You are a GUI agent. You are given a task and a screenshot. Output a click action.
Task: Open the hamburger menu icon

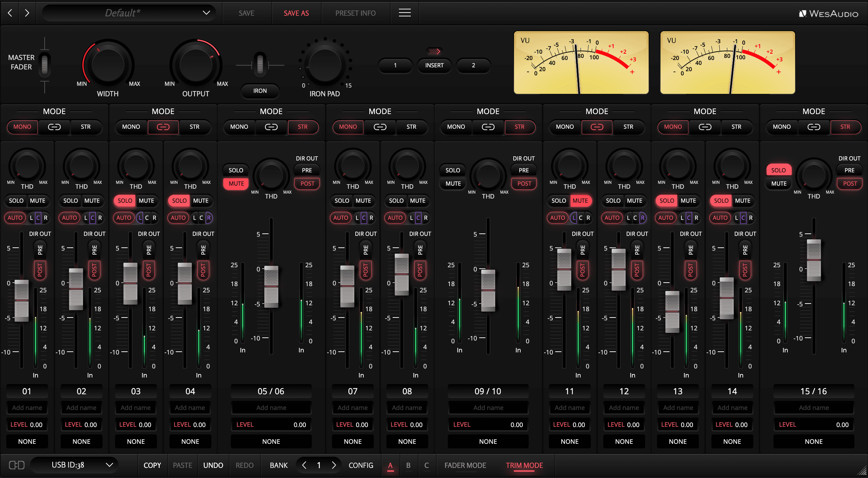click(405, 13)
